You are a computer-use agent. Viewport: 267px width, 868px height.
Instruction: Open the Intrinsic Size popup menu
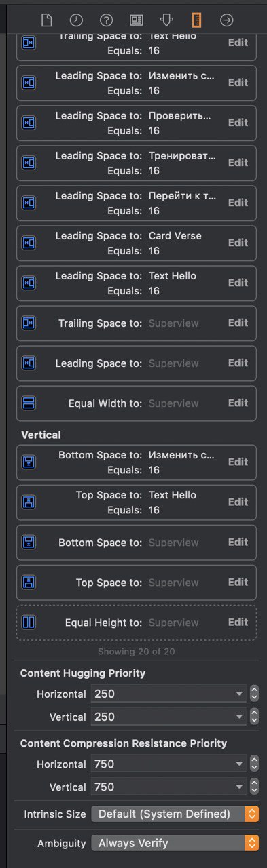click(x=175, y=814)
